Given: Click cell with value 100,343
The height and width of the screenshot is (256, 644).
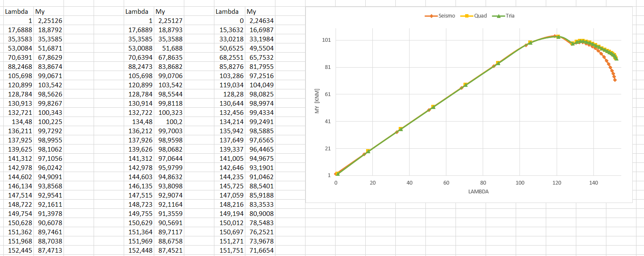Looking at the screenshot, I should point(49,113).
